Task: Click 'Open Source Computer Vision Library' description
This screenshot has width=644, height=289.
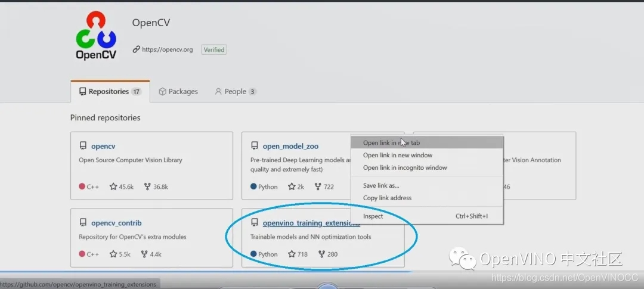Action: 130,160
